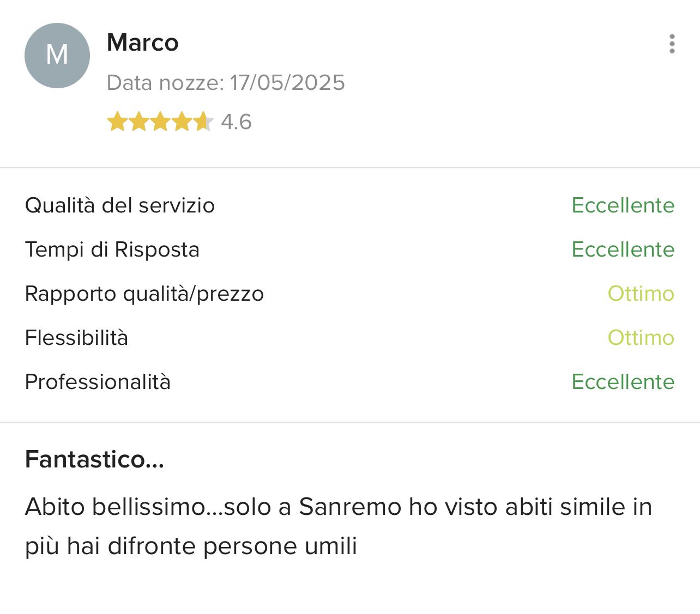Click Ottimo next to Flessibilità
700x614 pixels.
point(641,338)
